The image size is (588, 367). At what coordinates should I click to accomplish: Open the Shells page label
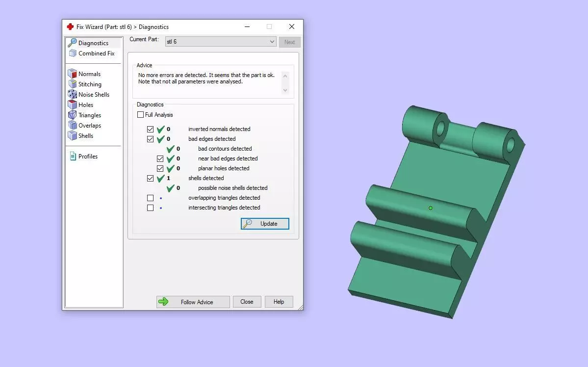pos(85,136)
